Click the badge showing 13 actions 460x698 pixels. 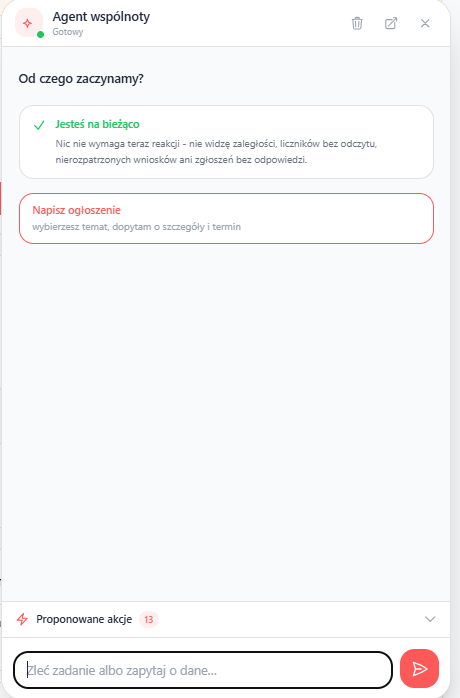pyautogui.click(x=149, y=619)
